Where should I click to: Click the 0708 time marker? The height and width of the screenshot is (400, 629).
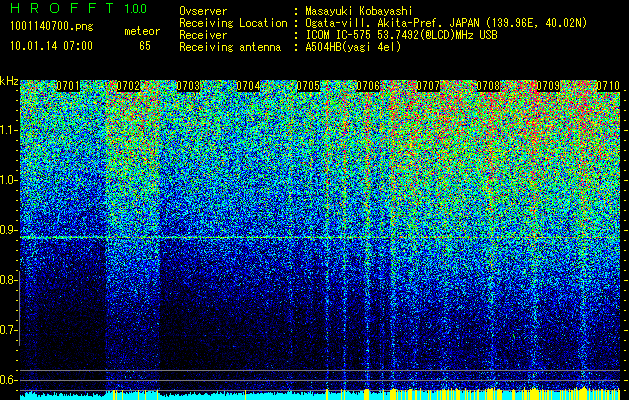[x=488, y=86]
